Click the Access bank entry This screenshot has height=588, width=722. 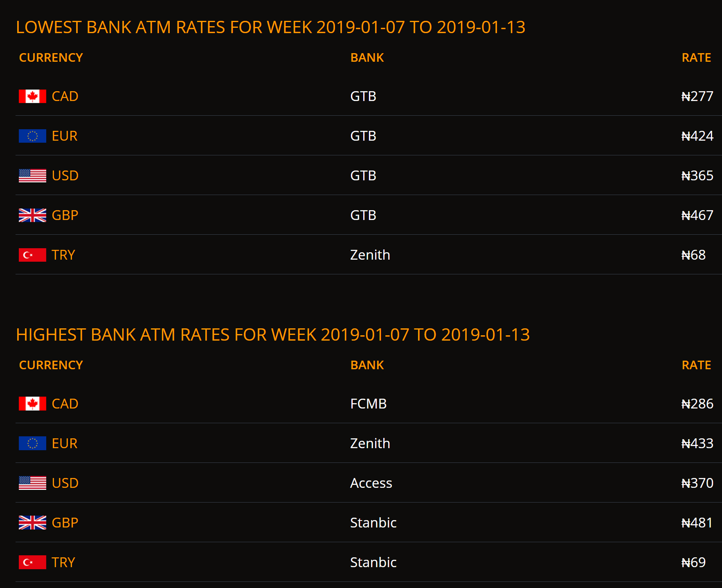371,483
